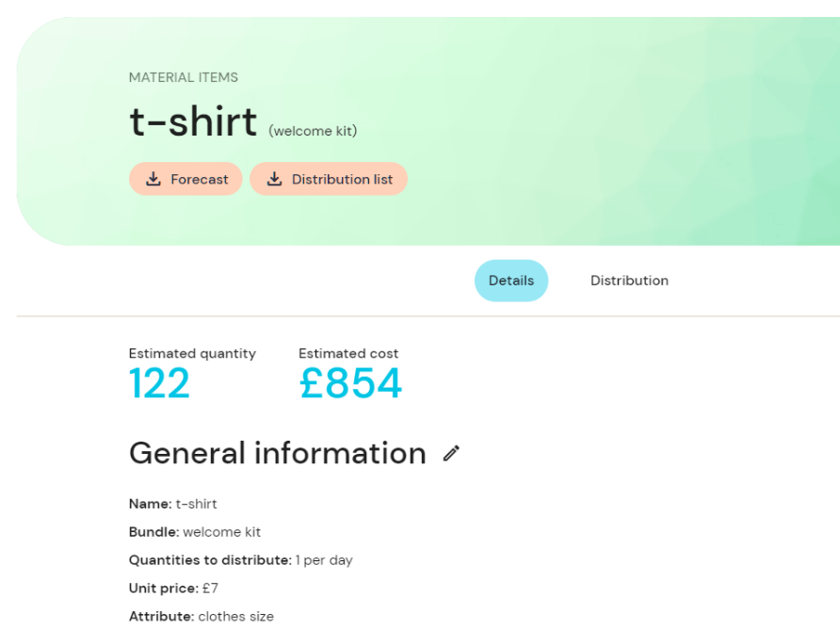Go to the MATERIAL ITEMS breadcrumb

point(184,78)
